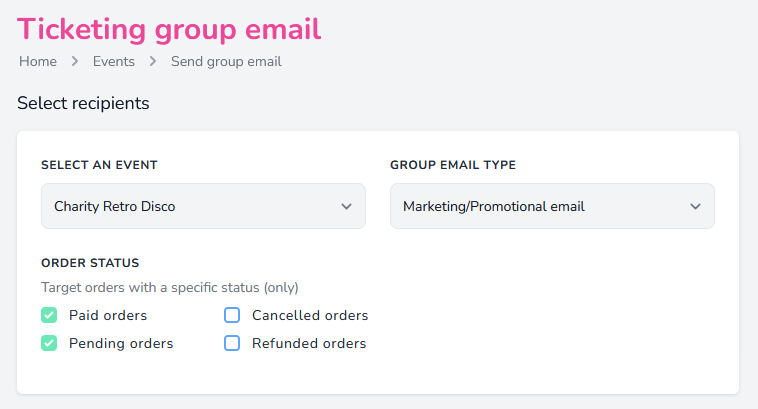
Task: Click the Paid orders label text
Action: tap(108, 315)
